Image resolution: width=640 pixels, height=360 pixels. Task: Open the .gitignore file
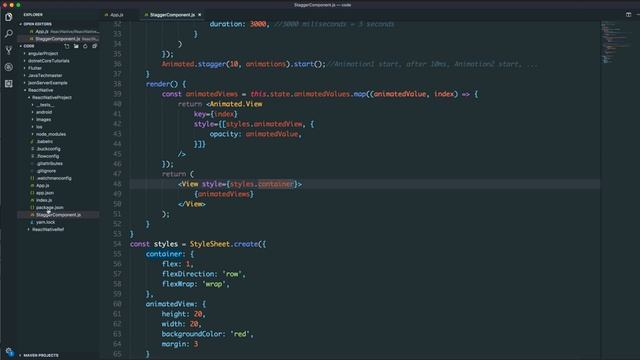(46, 171)
